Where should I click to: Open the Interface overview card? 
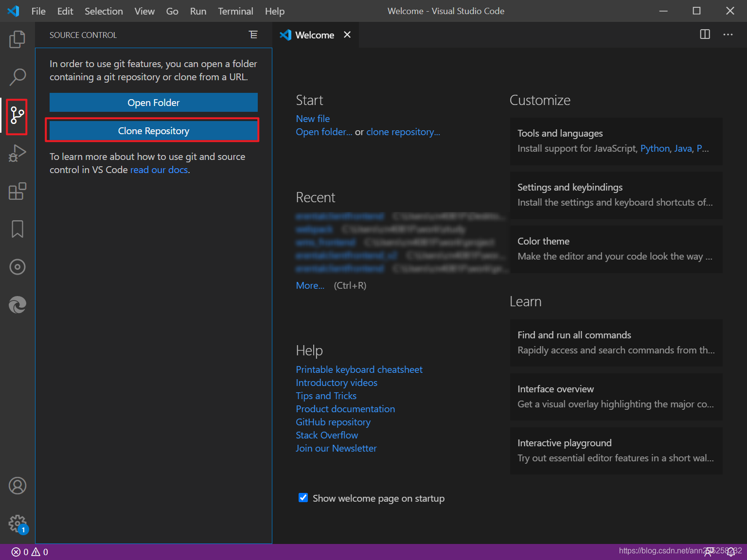(616, 397)
